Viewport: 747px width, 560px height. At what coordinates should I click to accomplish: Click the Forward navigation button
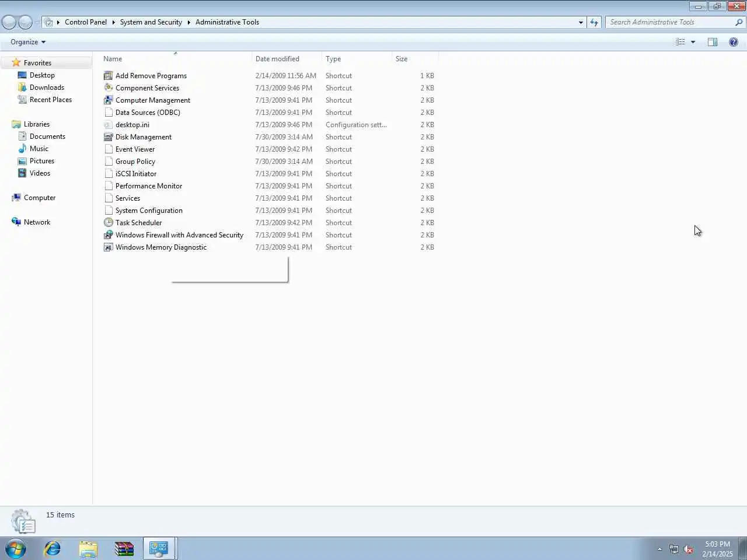[25, 22]
